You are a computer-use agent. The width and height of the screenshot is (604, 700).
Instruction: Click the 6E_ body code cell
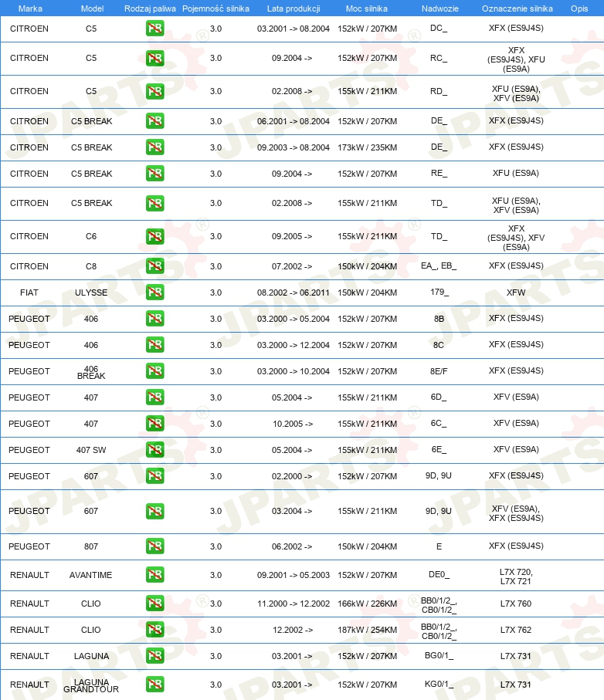(x=439, y=449)
